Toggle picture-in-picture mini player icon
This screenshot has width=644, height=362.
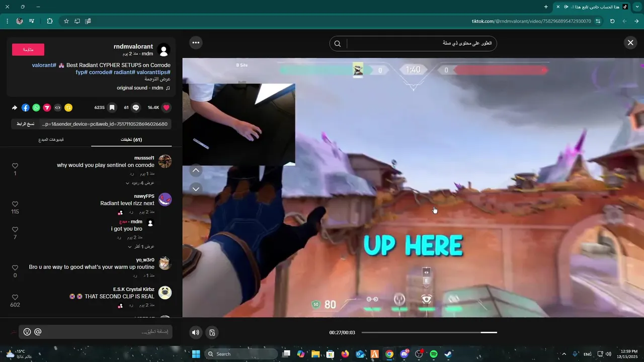coord(212,332)
